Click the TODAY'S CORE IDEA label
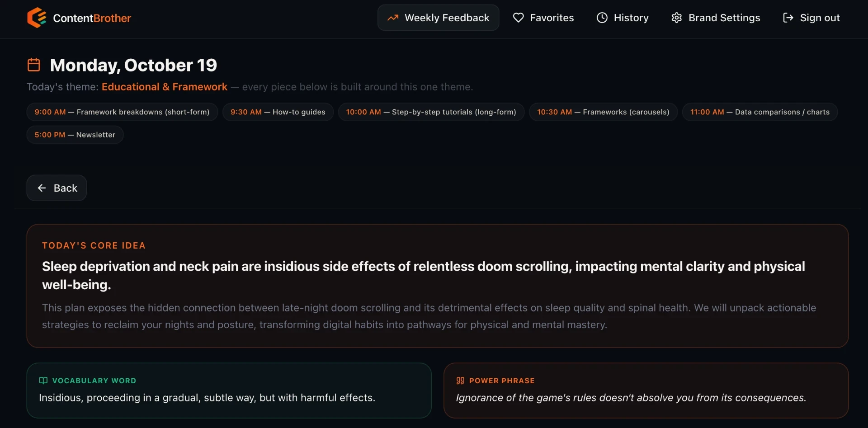The height and width of the screenshot is (428, 868). pos(94,245)
